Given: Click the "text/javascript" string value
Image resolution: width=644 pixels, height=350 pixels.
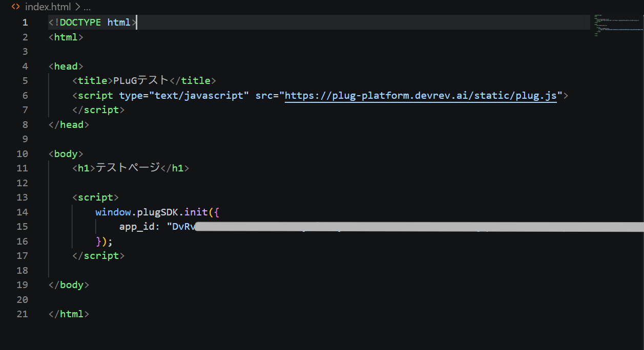Looking at the screenshot, I should point(199,95).
